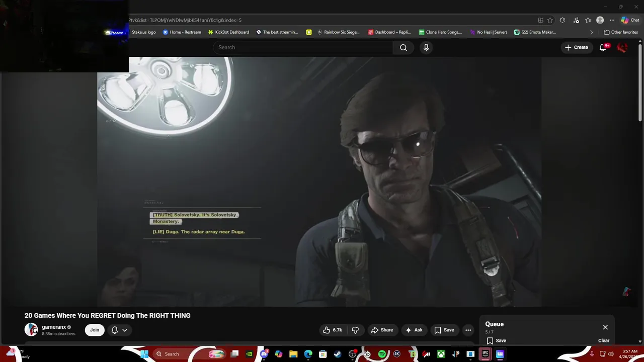This screenshot has height=362, width=644.
Task: Expand the subscription notification options chevron
Action: (x=125, y=330)
